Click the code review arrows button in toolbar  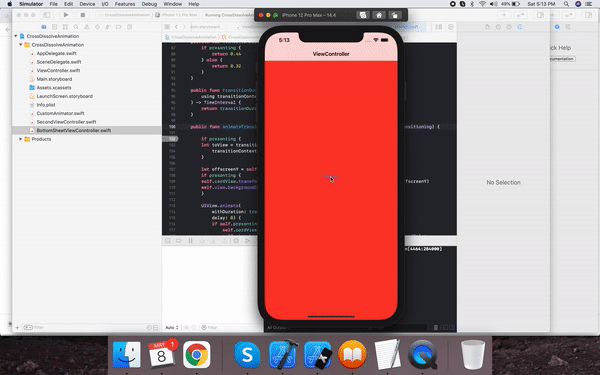click(520, 15)
